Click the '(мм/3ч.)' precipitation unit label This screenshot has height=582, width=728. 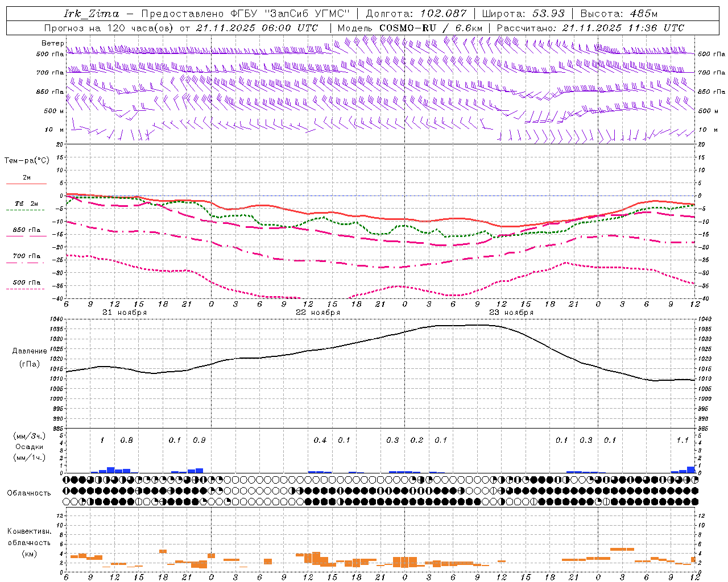click(x=30, y=436)
